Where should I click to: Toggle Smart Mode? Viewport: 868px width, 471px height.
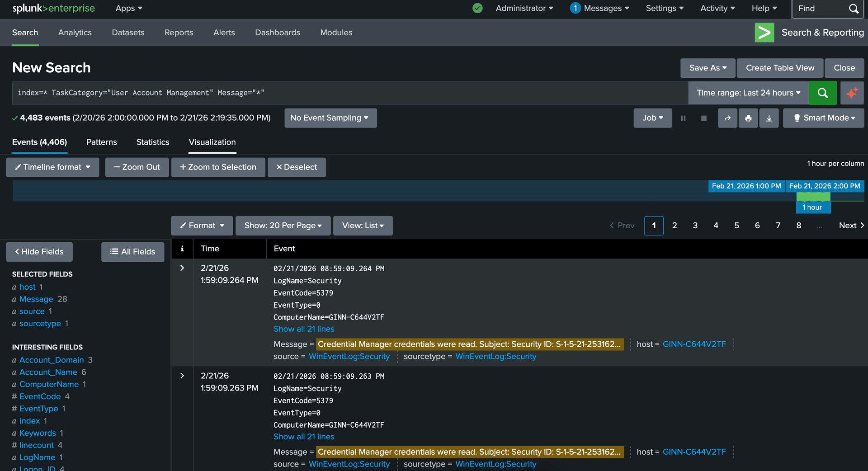point(823,118)
